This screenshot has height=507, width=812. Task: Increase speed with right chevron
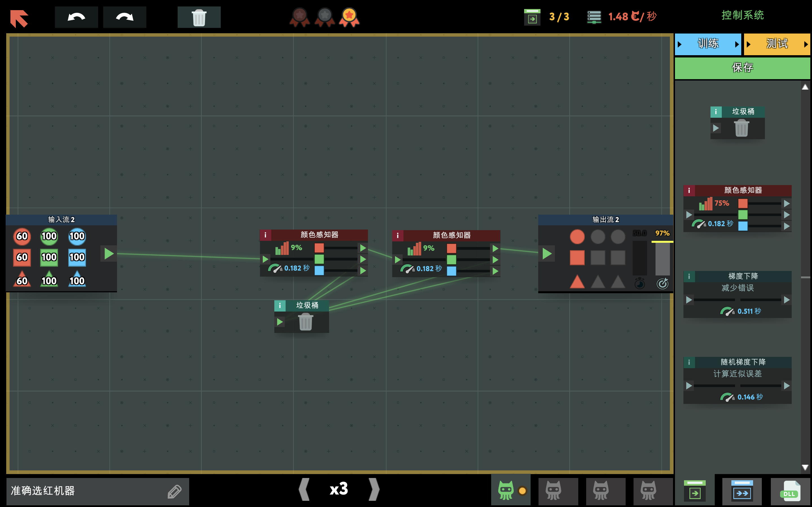pyautogui.click(x=374, y=489)
